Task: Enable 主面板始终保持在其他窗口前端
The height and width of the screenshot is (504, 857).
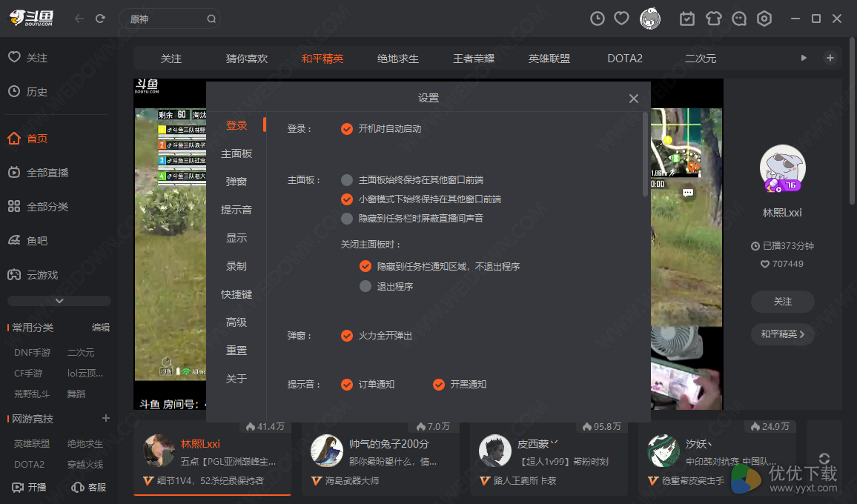Action: click(x=346, y=180)
